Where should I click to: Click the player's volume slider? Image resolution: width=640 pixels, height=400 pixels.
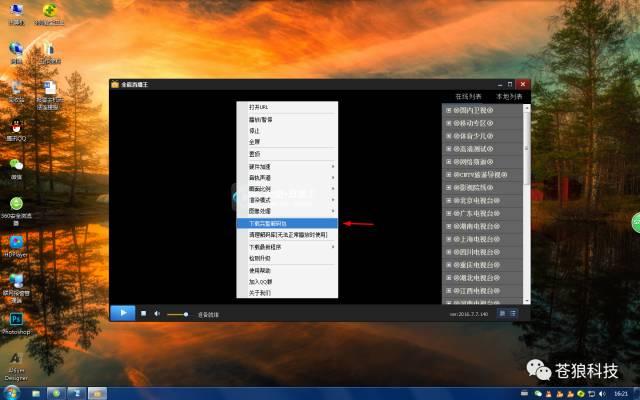click(178, 314)
